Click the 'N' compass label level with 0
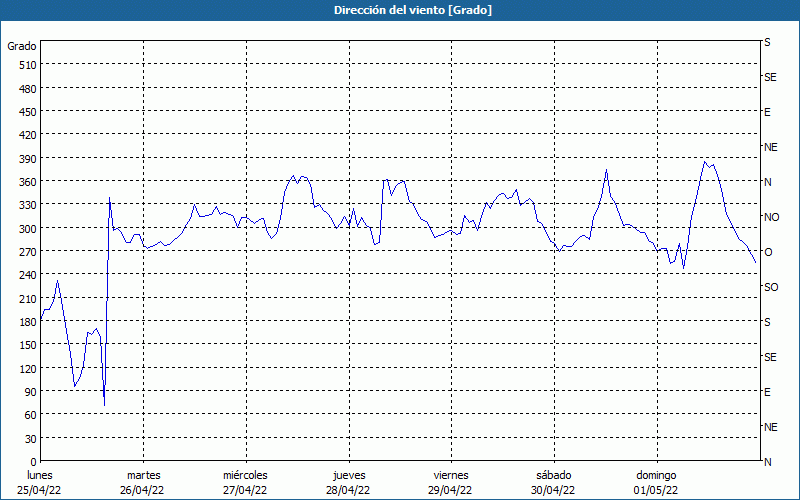 (x=768, y=462)
